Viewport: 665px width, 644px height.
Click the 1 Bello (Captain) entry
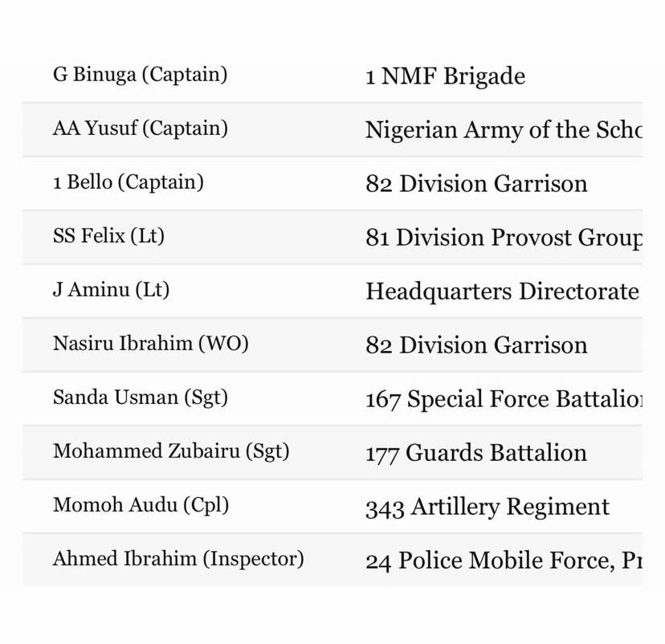pyautogui.click(x=129, y=182)
